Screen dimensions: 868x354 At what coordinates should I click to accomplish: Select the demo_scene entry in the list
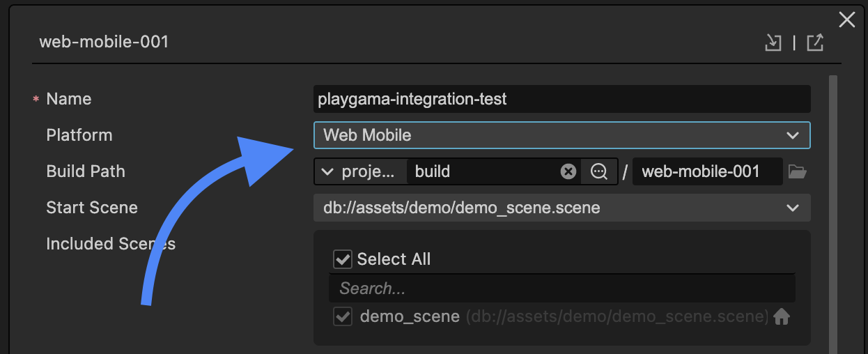[x=410, y=317]
